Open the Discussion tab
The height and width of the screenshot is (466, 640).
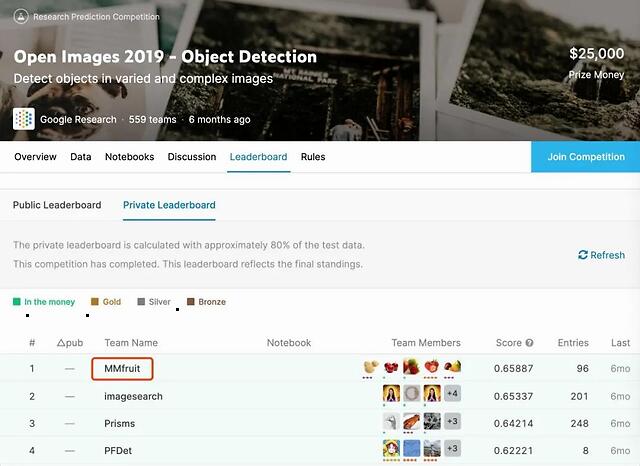[192, 157]
